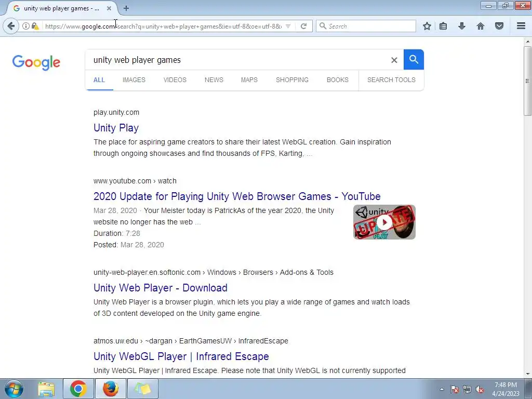Launch Chrome from the taskbar
This screenshot has width=532, height=399.
[78, 389]
